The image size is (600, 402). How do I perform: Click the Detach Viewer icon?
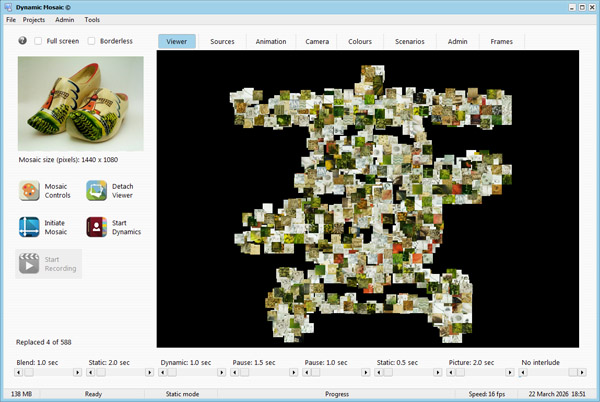tap(97, 191)
